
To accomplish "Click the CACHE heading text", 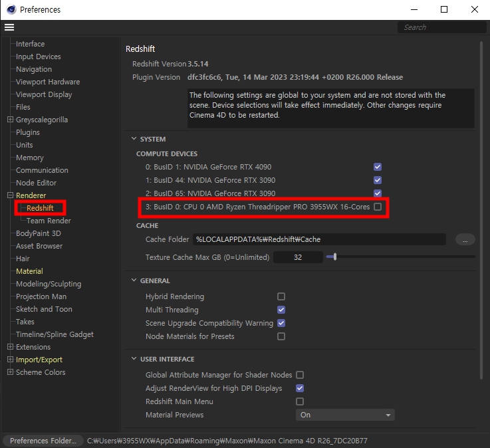I will click(147, 225).
